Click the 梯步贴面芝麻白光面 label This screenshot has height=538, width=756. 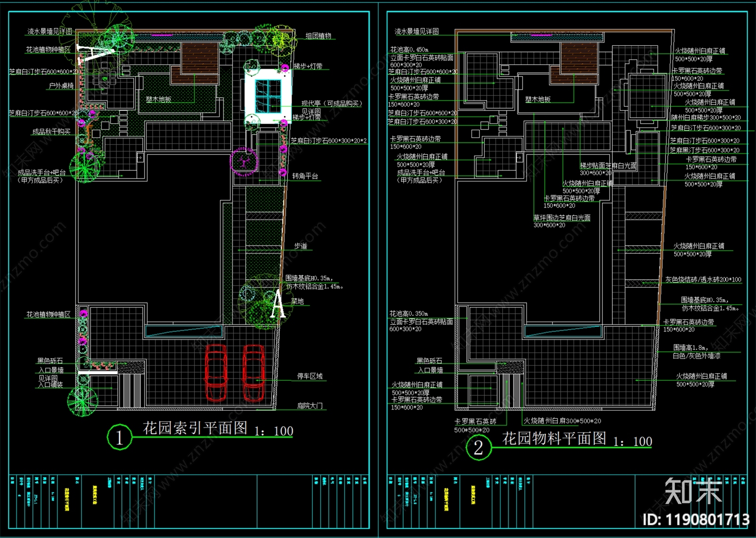(608, 166)
